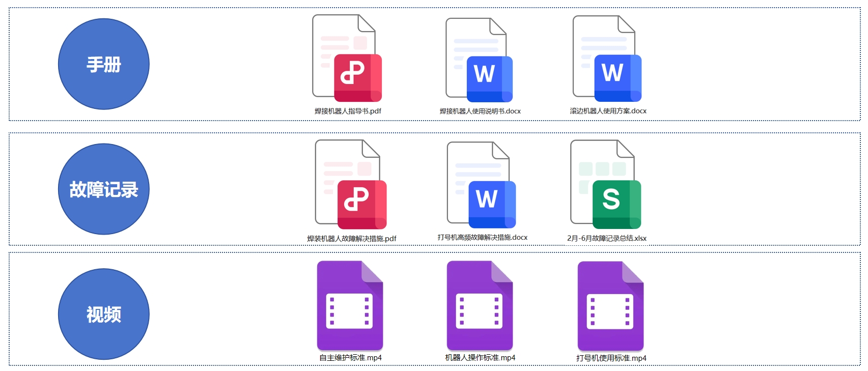Open the 机器人操作标准.mp4 video icon
Image resolution: width=868 pixels, height=371 pixels.
click(480, 305)
